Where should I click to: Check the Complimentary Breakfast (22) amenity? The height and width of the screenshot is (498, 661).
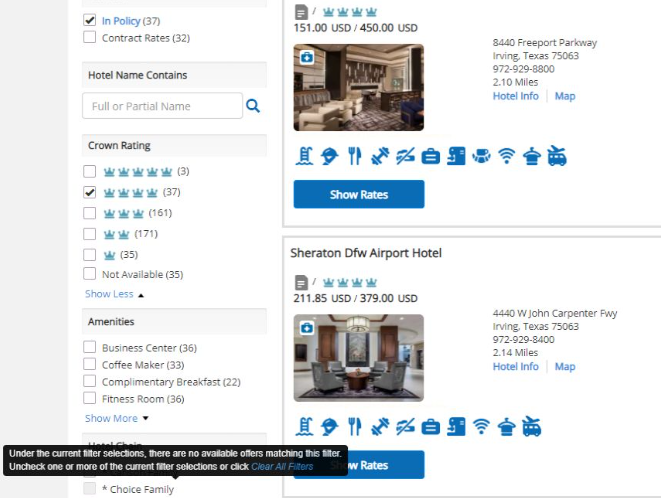pyautogui.click(x=89, y=381)
